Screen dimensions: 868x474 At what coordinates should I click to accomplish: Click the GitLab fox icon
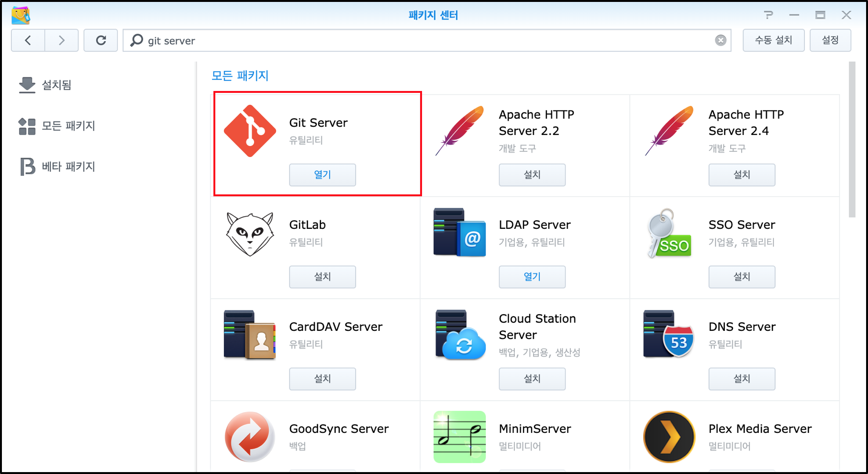[x=250, y=234]
